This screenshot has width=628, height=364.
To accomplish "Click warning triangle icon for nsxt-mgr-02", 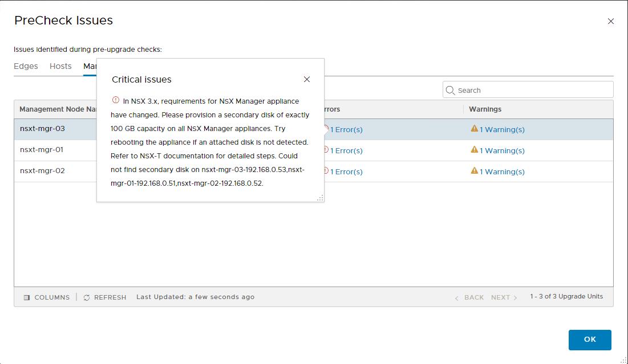I will 474,171.
